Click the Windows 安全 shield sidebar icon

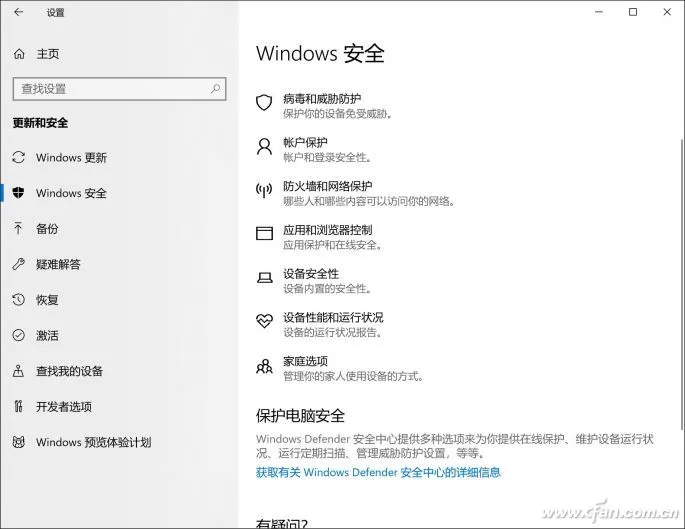pyautogui.click(x=18, y=193)
